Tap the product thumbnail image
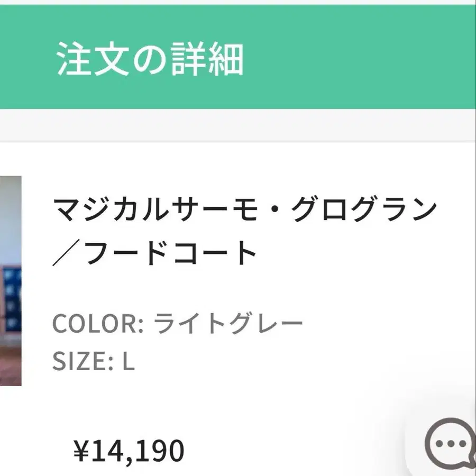 pos(11,280)
